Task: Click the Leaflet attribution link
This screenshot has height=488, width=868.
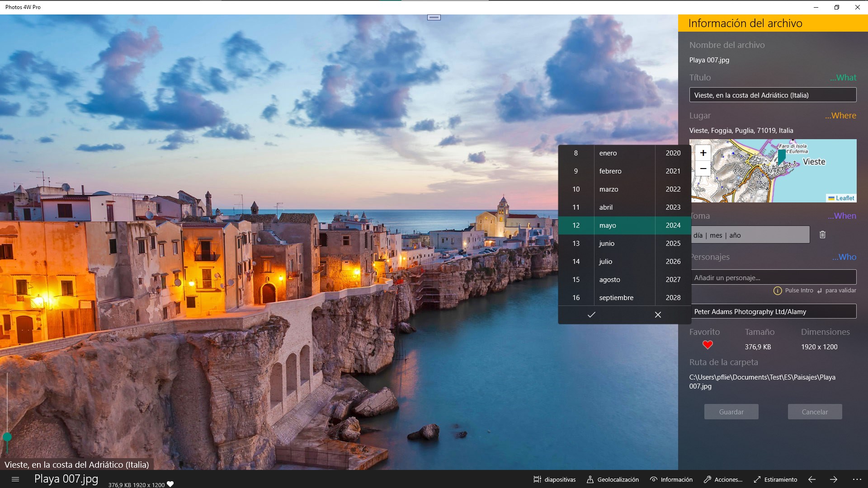Action: click(844, 198)
